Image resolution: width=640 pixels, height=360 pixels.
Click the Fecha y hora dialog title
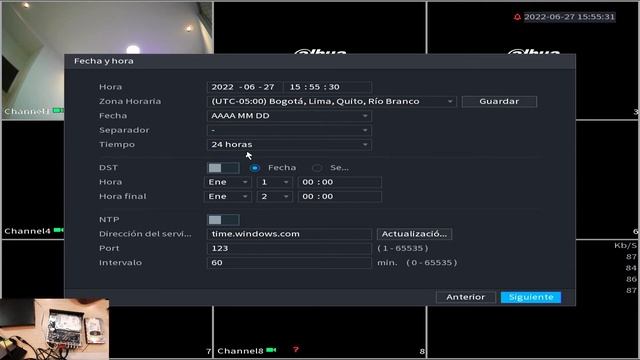coord(104,61)
